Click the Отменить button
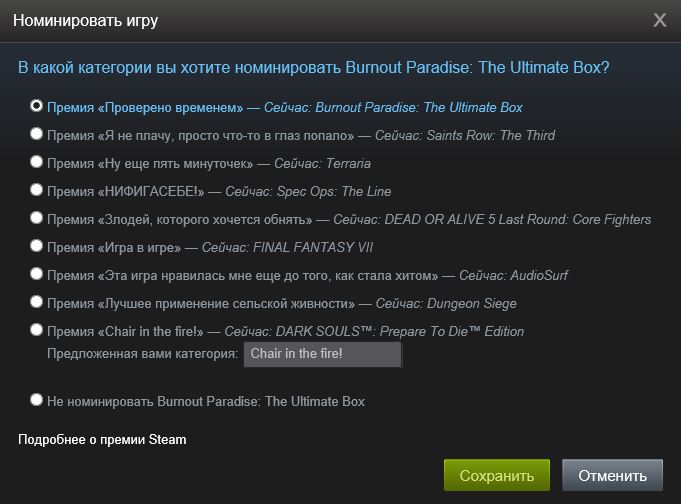Image resolution: width=681 pixels, height=504 pixels. 612,475
